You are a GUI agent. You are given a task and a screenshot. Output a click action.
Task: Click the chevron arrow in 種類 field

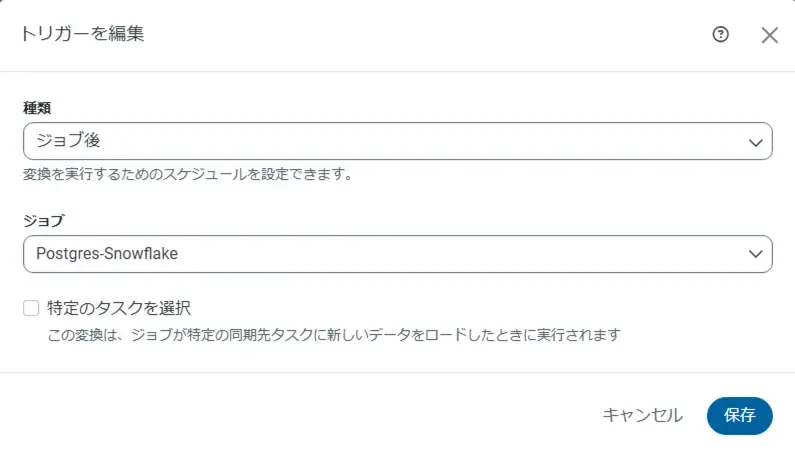click(755, 142)
